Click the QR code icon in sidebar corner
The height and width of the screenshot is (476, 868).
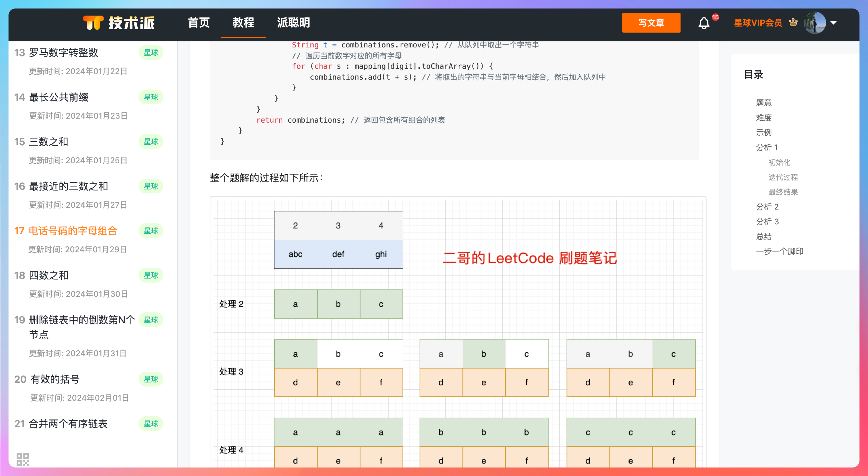pos(23,459)
